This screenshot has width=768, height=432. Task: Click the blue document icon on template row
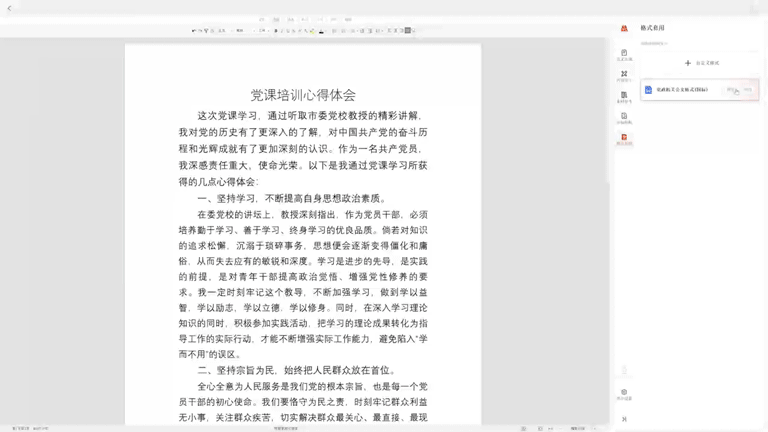[x=648, y=90]
